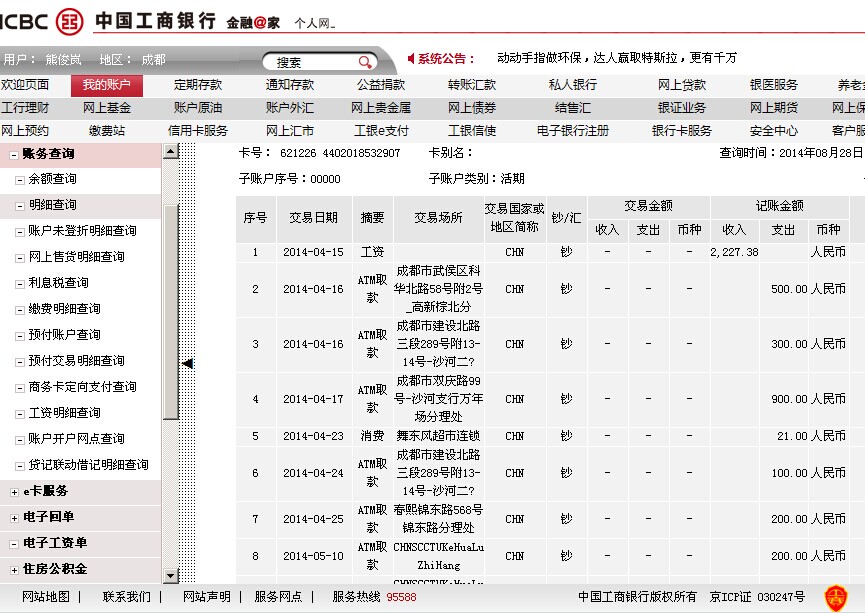
Task: Open 安全中心 menu
Action: tap(773, 131)
